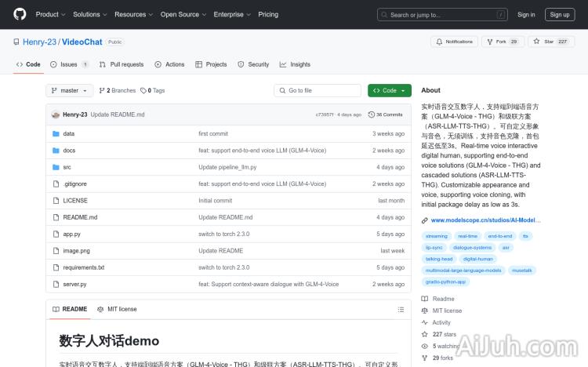Screen dimensions: 588x367
Task: Open the README outline icon
Action: (x=401, y=309)
